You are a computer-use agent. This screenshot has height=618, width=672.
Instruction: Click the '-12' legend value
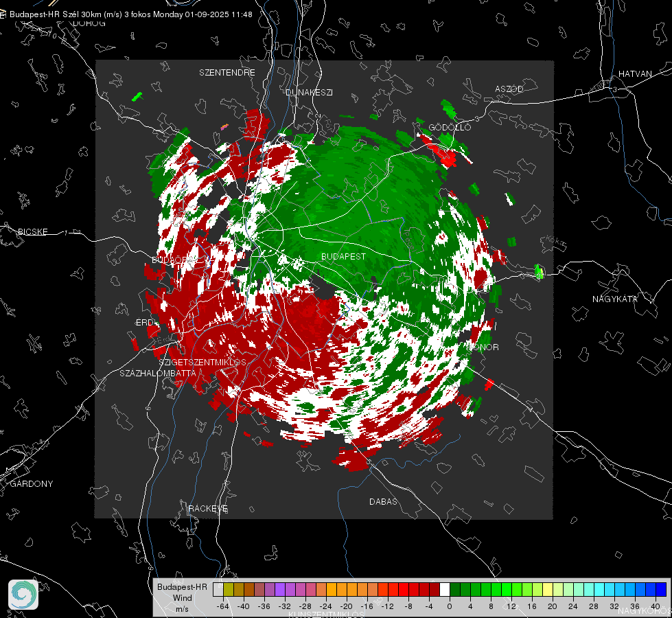tap(387, 606)
